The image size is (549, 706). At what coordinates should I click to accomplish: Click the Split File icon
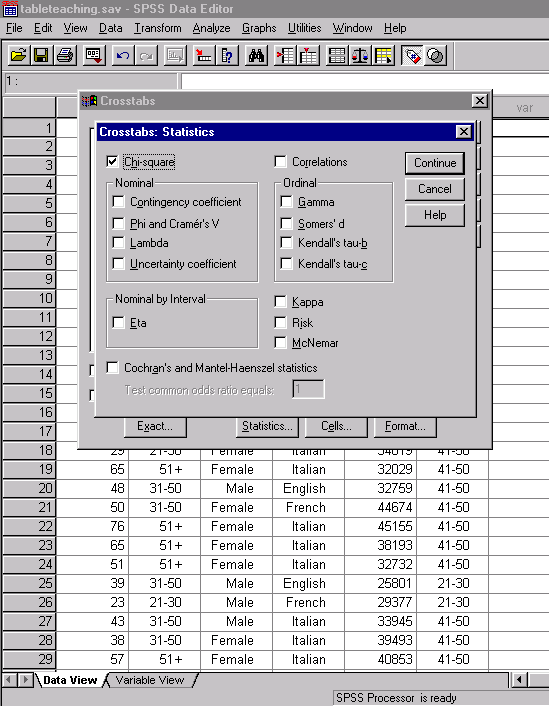point(337,56)
